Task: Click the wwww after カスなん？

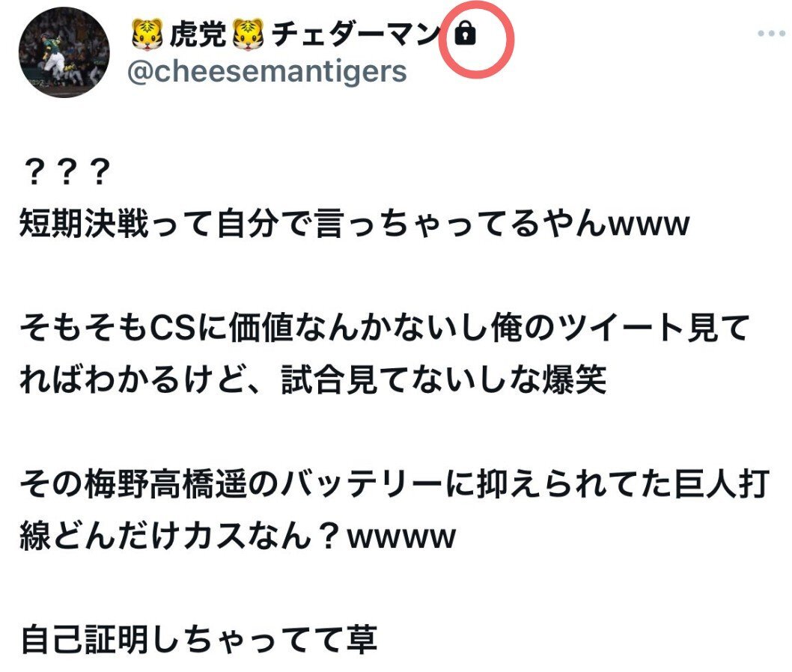Action: coord(402,537)
